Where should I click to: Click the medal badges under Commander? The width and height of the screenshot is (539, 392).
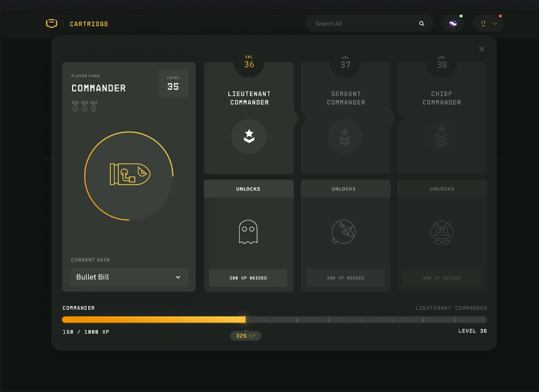click(85, 106)
